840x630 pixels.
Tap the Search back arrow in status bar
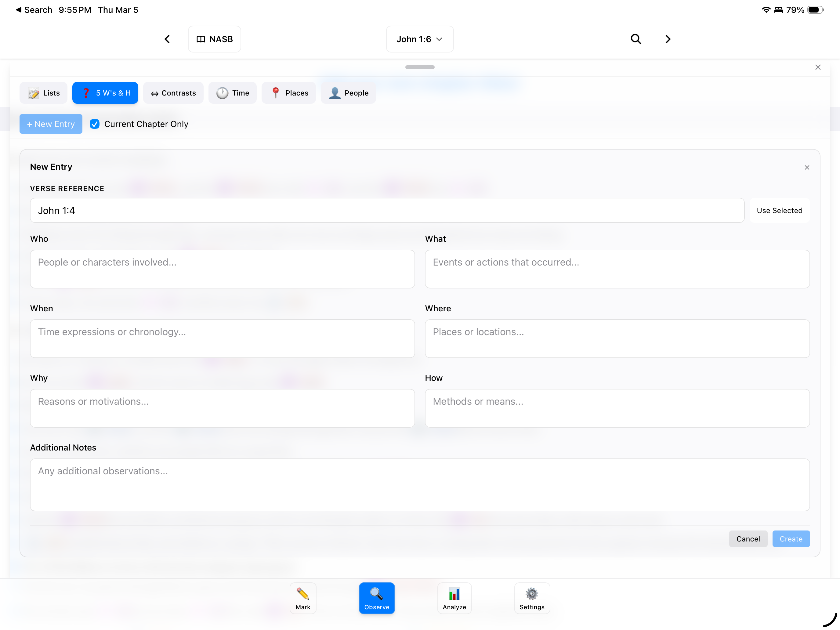coord(33,10)
